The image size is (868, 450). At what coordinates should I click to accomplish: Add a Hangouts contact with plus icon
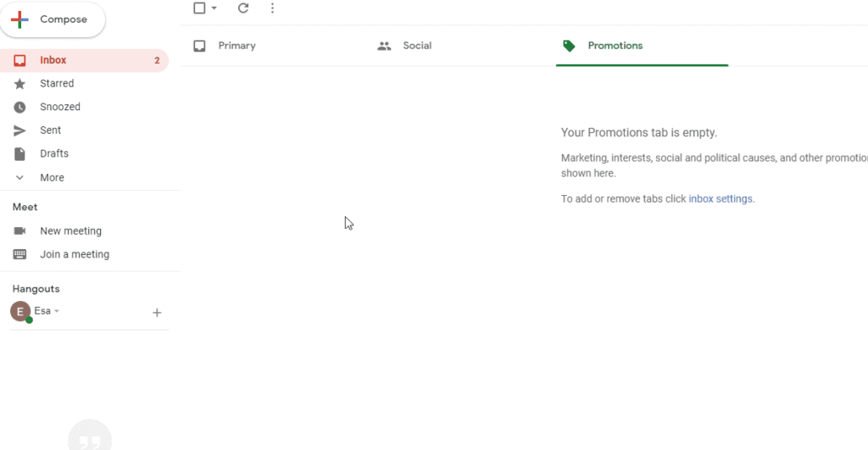pyautogui.click(x=157, y=313)
